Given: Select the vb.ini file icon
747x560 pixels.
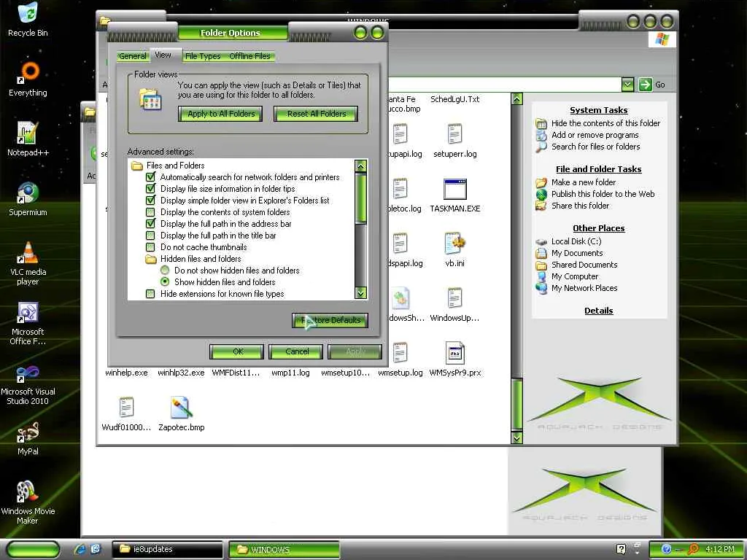Looking at the screenshot, I should pyautogui.click(x=454, y=244).
